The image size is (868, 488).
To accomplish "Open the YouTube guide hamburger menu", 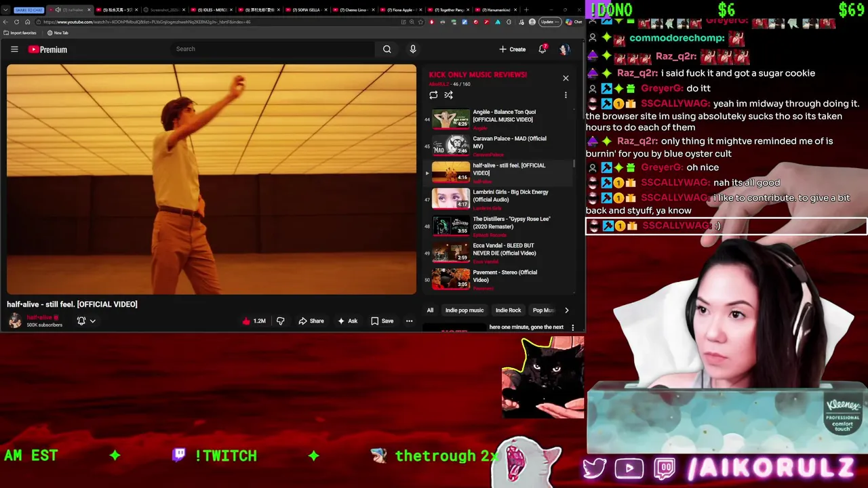I will click(14, 49).
